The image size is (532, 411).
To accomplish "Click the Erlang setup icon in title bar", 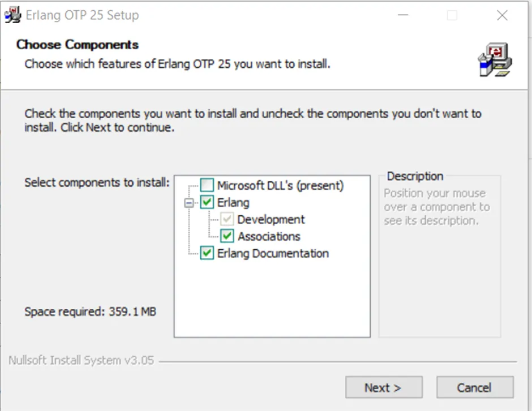I will [12, 15].
